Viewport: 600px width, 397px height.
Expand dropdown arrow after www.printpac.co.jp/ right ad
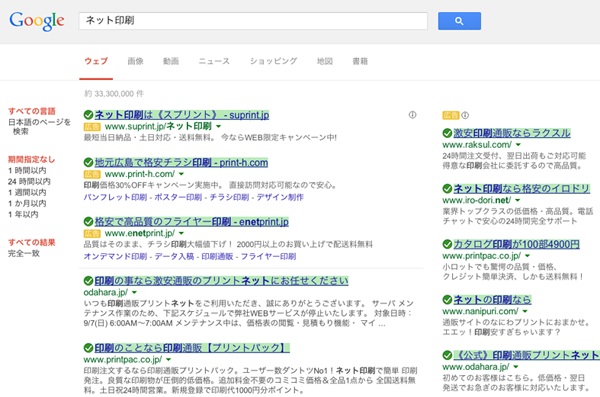tap(527, 256)
